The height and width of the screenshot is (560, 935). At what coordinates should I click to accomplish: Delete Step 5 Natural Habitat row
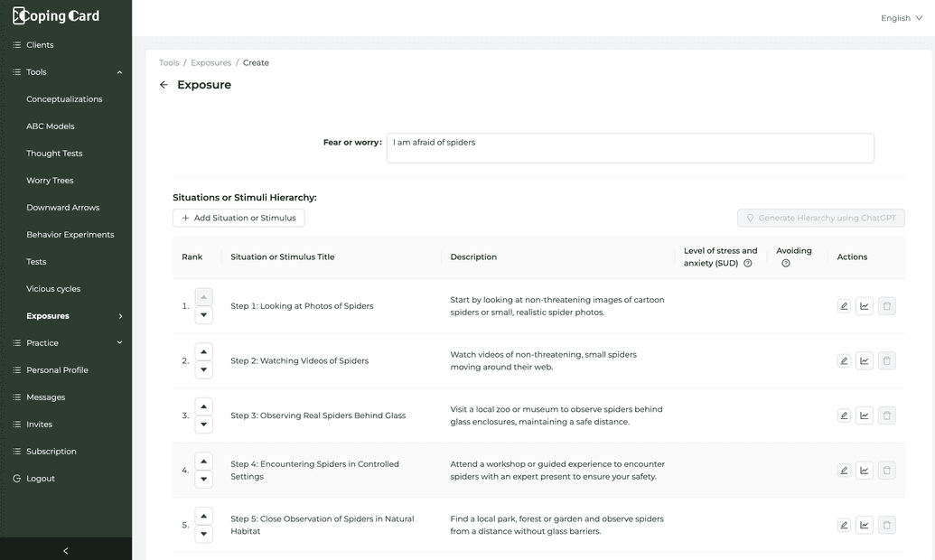click(887, 526)
